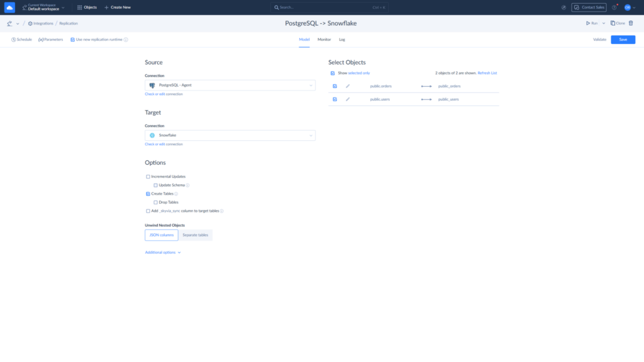The image size is (644, 362).
Task: Click Create New plus button
Action: pyautogui.click(x=118, y=8)
